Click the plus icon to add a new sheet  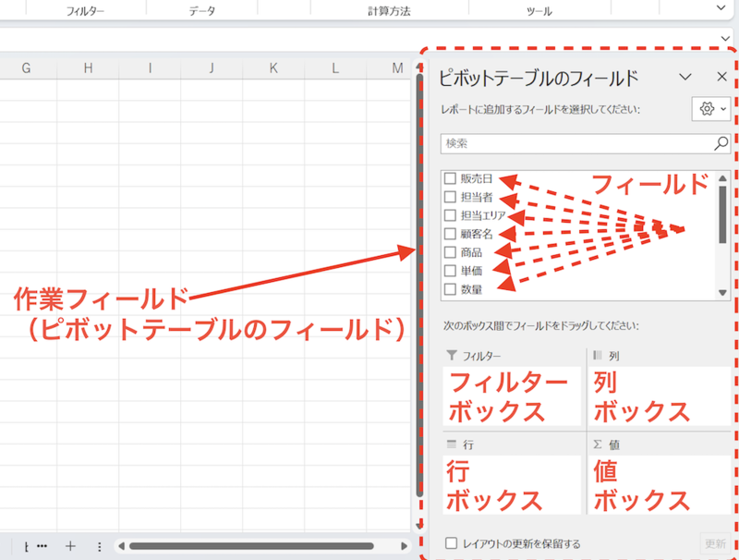(72, 546)
